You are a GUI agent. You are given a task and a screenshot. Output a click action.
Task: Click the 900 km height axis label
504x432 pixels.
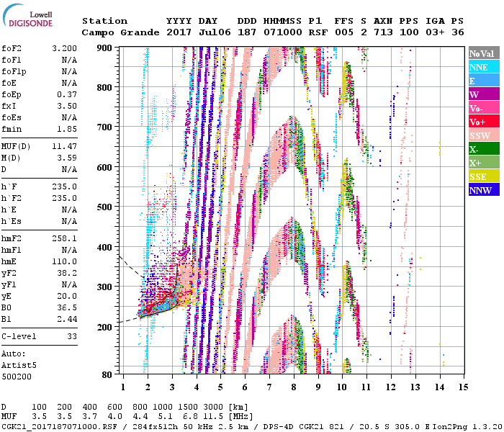[x=105, y=48]
